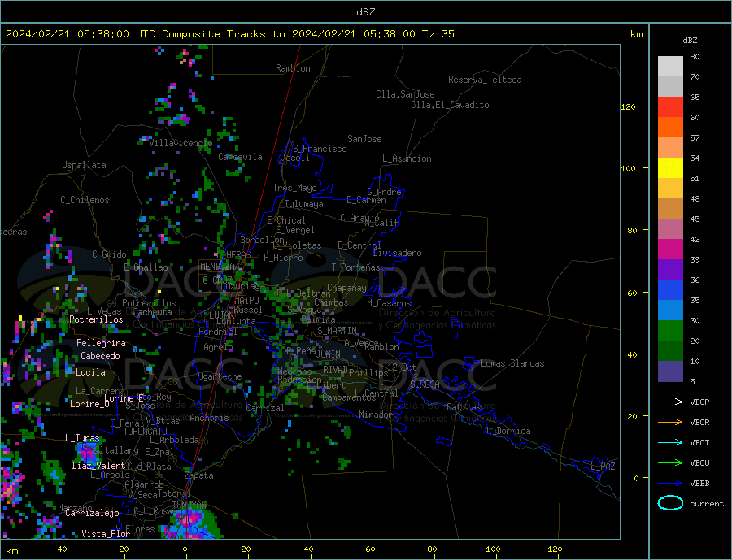Click the 'L_Asuncion' map label
Screen dimensions: 732x560
coord(407,158)
